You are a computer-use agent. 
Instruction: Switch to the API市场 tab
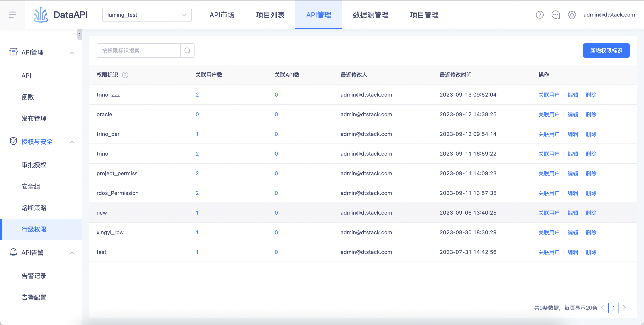coord(222,15)
